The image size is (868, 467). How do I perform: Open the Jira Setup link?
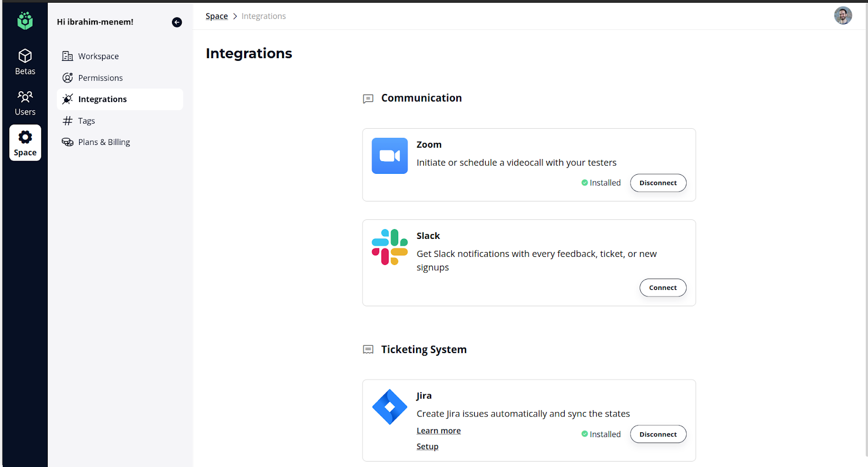(427, 446)
